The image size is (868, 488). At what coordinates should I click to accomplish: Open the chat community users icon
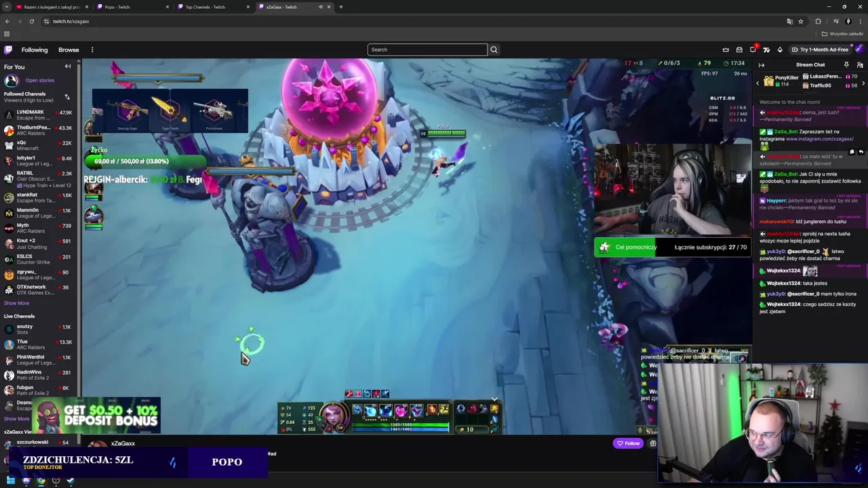point(860,65)
